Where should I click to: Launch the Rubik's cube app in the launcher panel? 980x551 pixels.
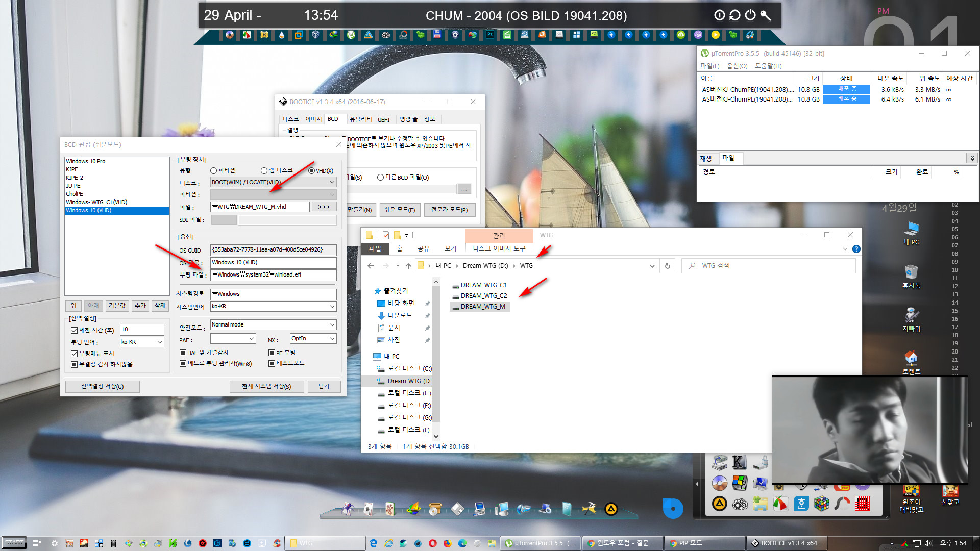822,504
